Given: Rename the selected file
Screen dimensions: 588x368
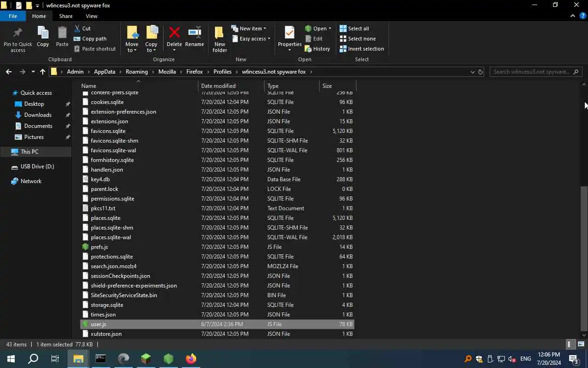Looking at the screenshot, I should click(194, 37).
